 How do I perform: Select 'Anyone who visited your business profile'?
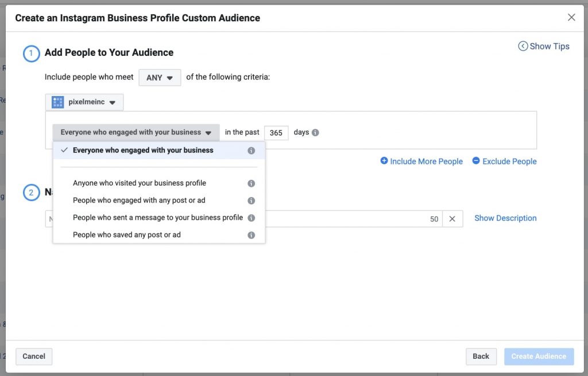pos(139,183)
